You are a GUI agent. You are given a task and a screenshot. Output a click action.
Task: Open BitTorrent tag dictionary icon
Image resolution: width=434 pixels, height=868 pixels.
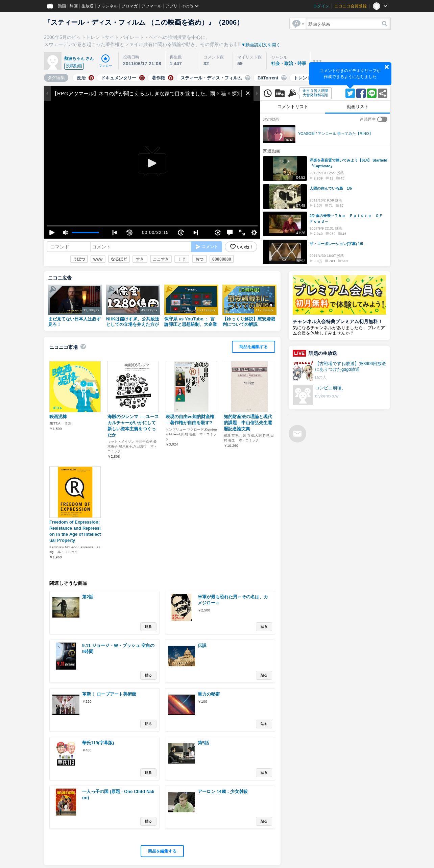coord(284,78)
